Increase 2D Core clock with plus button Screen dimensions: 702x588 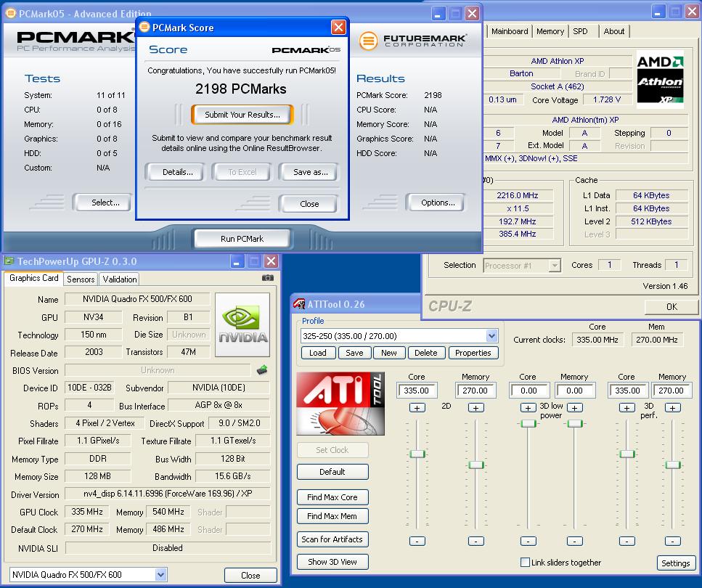pos(417,407)
